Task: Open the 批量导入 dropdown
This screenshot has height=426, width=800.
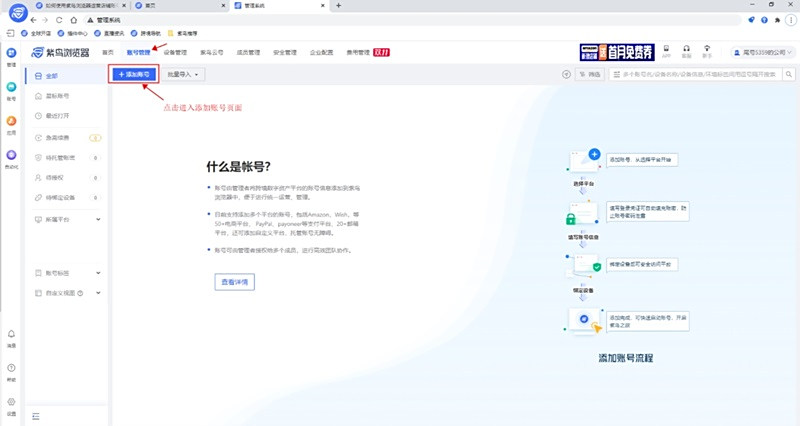Action: click(184, 74)
